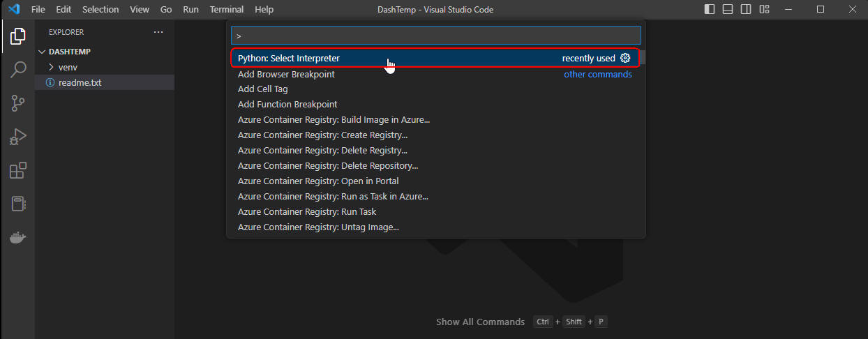Configure keybinding gear for Select Interpreter
Viewport: 868px width, 339px height.
pos(625,58)
